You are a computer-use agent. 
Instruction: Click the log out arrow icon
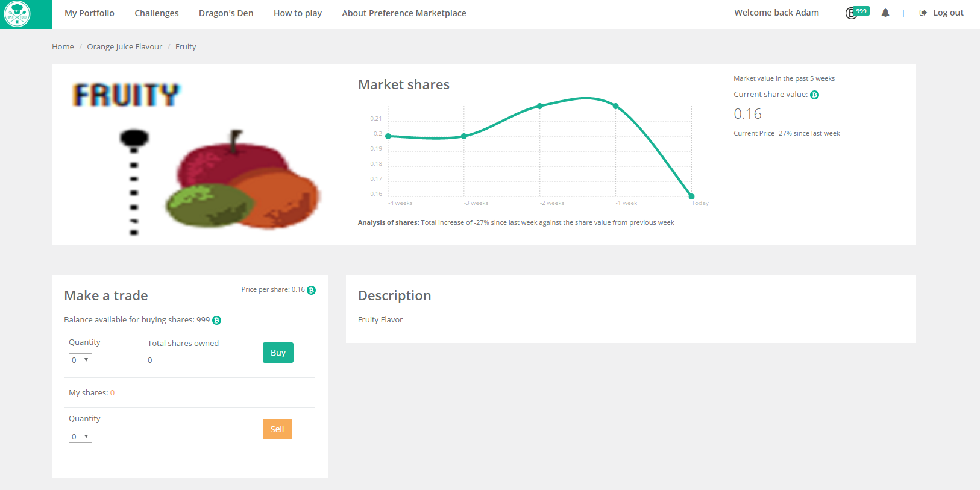[923, 13]
